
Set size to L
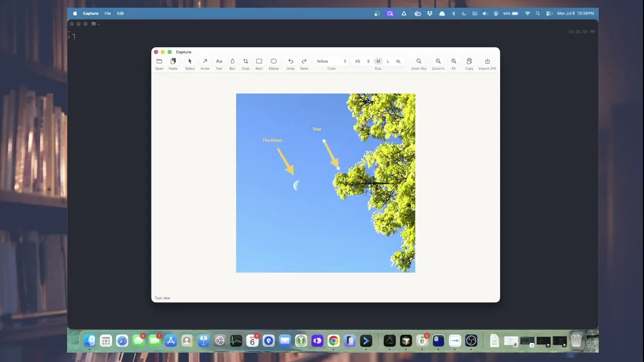388,61
